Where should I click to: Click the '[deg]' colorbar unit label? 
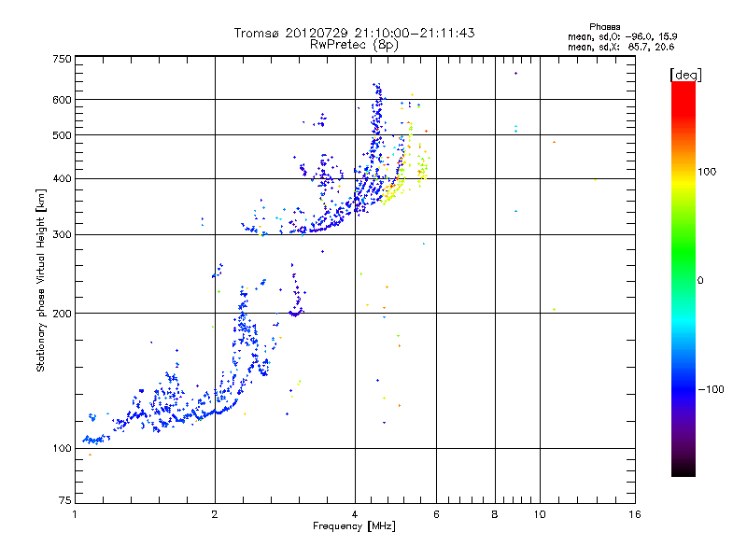coord(685,75)
